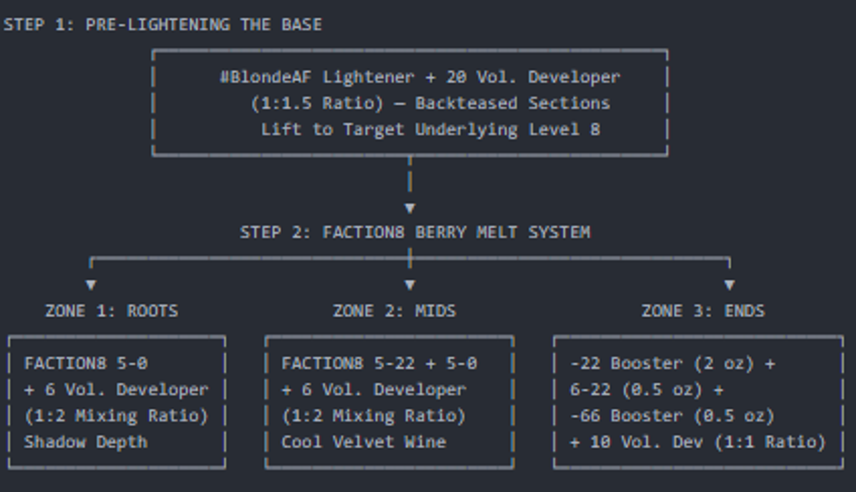
Task: Click Lift to Target Underlying Level 8 line
Action: 430,129
